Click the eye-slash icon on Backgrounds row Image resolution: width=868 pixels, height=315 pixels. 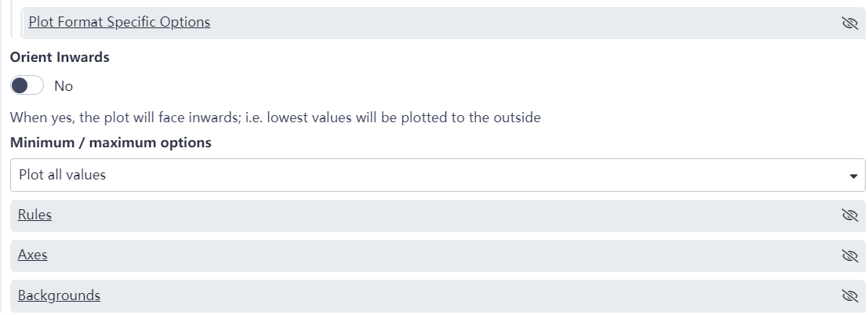coord(849,295)
